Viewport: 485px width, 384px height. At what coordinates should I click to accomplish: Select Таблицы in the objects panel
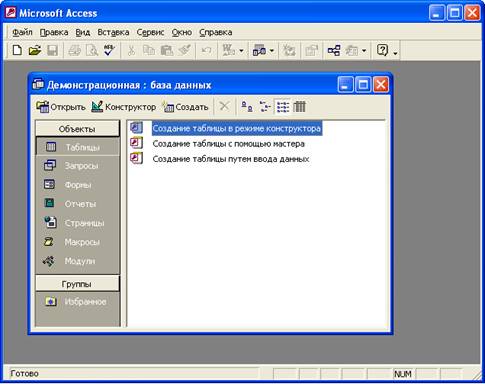coord(77,147)
